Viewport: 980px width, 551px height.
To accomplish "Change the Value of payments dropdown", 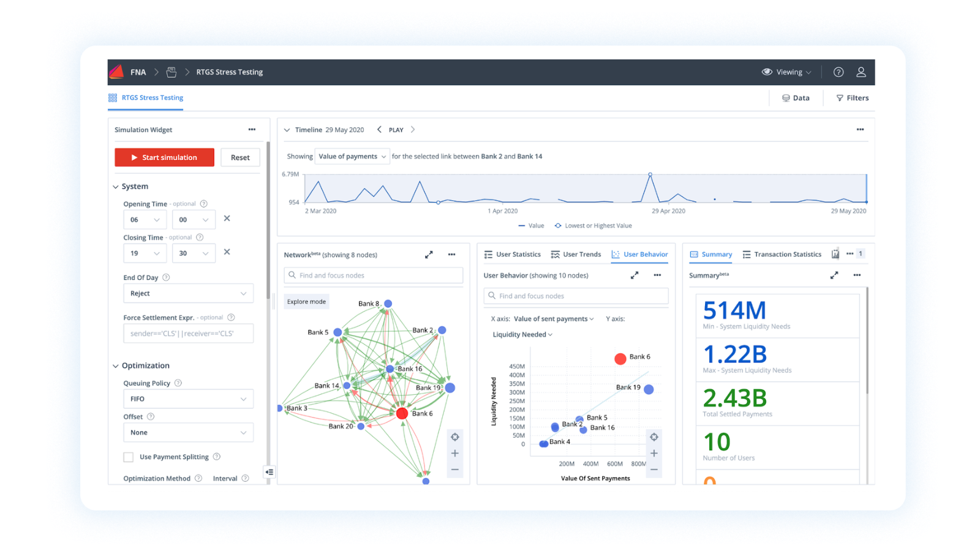I will 352,157.
